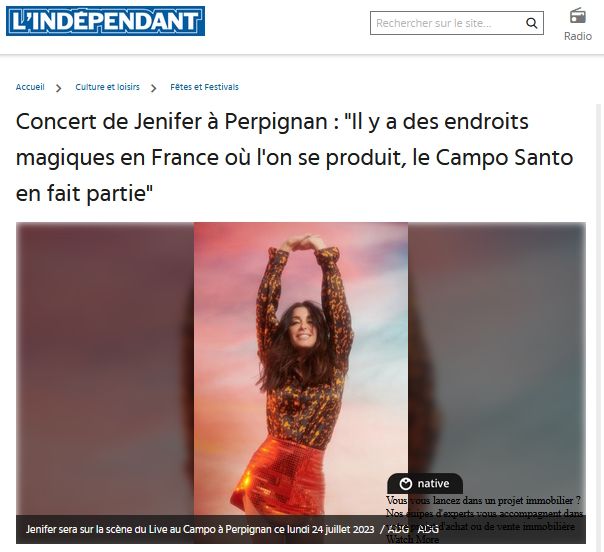Click the photo caption about Live au Campo
This screenshot has height=552, width=604.
point(200,529)
